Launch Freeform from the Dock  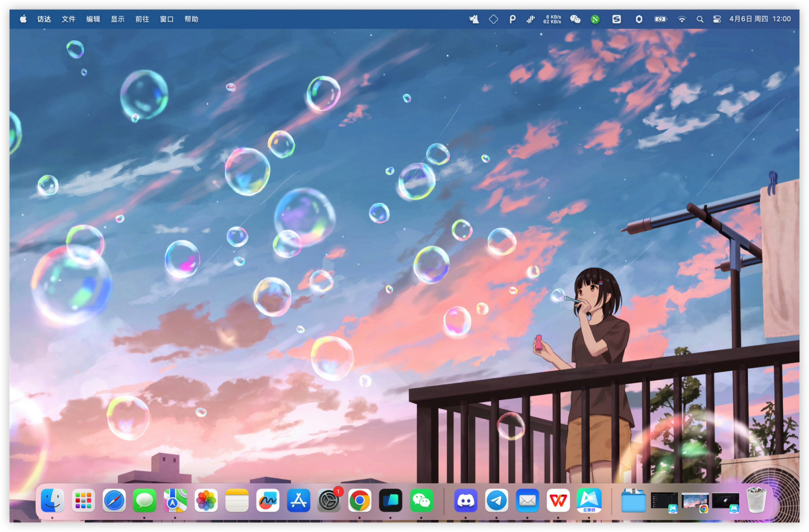(268, 500)
